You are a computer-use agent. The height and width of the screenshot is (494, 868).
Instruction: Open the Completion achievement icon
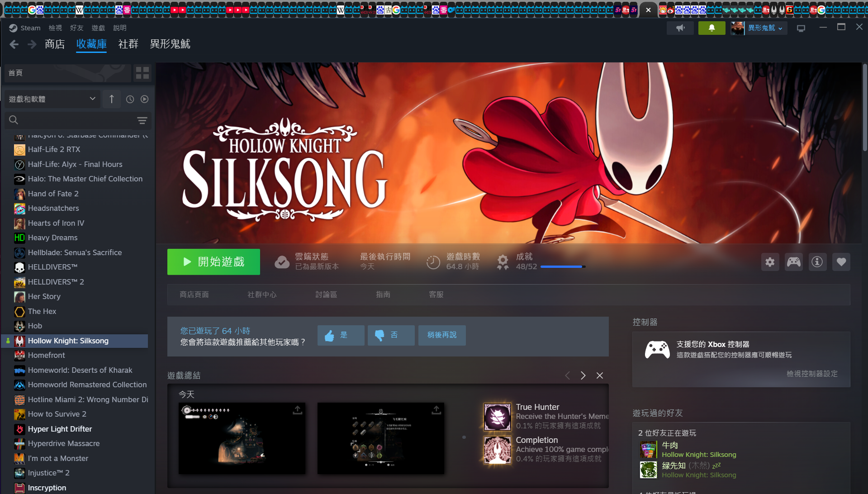tap(498, 450)
